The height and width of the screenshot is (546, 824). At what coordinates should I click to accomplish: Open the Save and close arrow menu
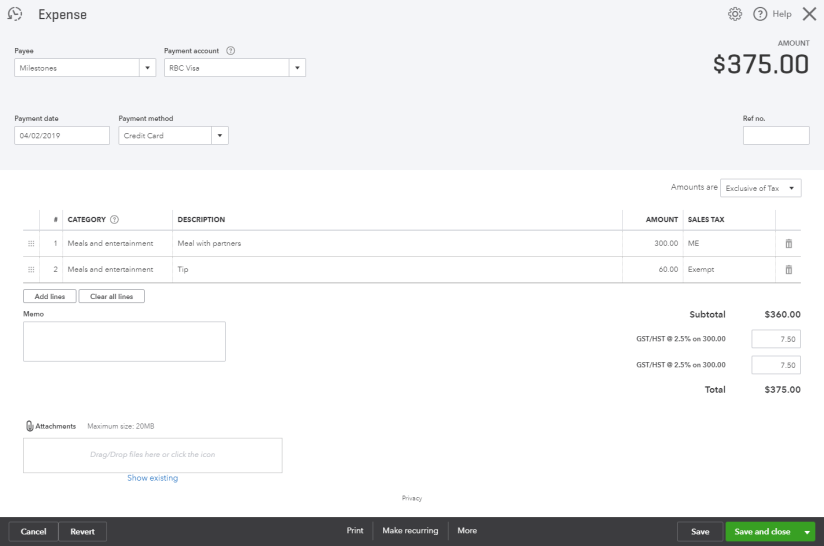click(x=807, y=532)
